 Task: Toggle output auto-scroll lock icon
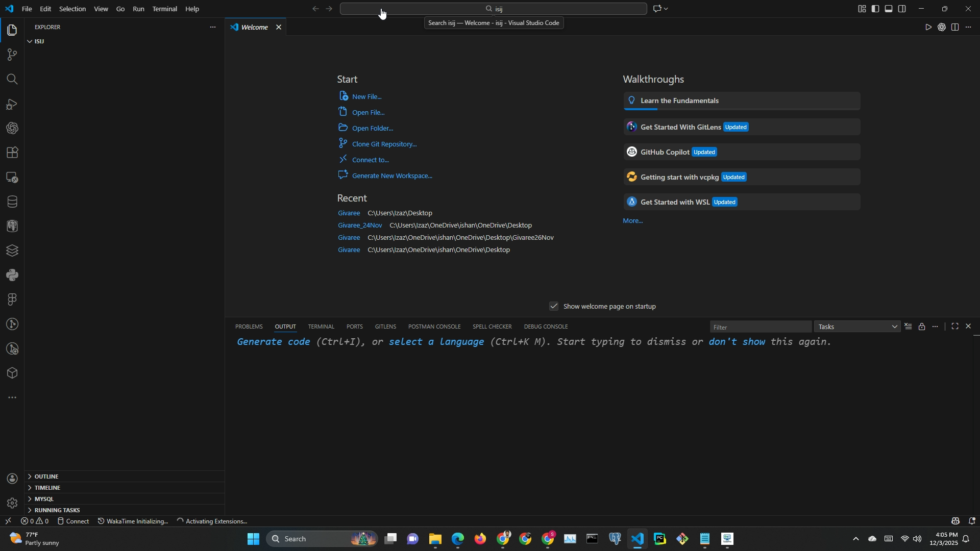[x=922, y=327]
